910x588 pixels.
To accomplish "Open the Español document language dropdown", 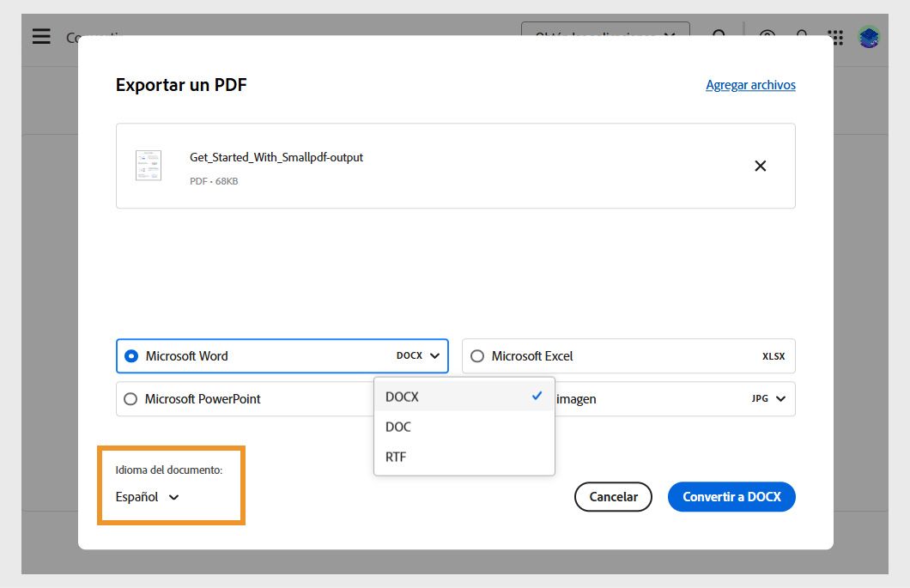I will coord(148,497).
